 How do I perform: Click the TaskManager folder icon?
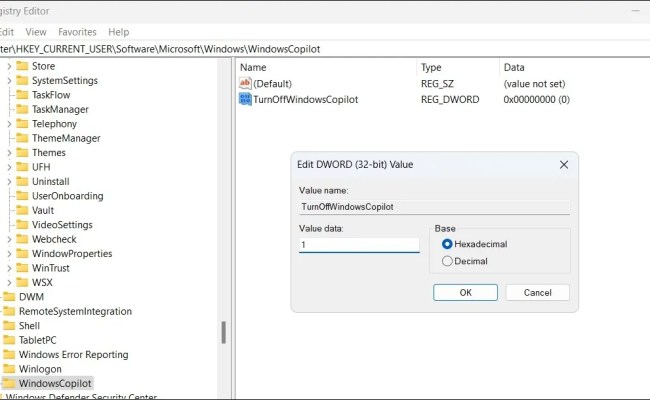click(x=22, y=109)
